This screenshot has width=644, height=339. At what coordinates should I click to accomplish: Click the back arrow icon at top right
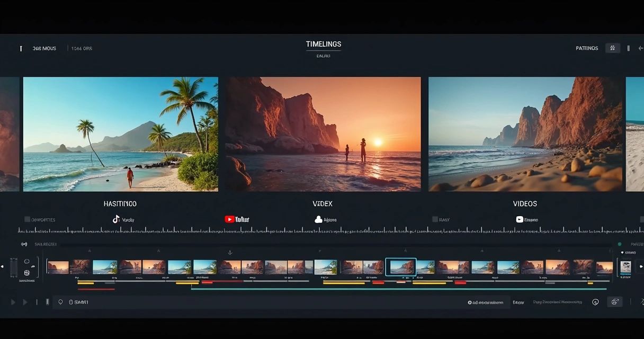tap(641, 48)
